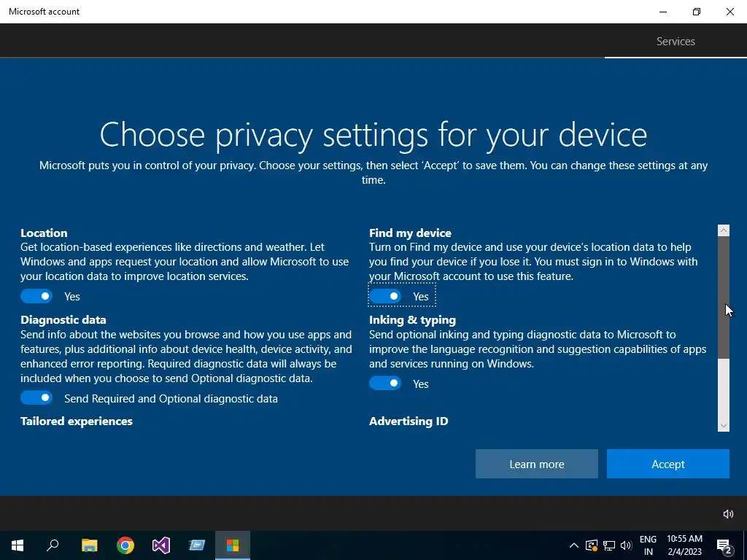747x560 pixels.
Task: Click the Microsoft account taskbar icon
Action: click(233, 545)
